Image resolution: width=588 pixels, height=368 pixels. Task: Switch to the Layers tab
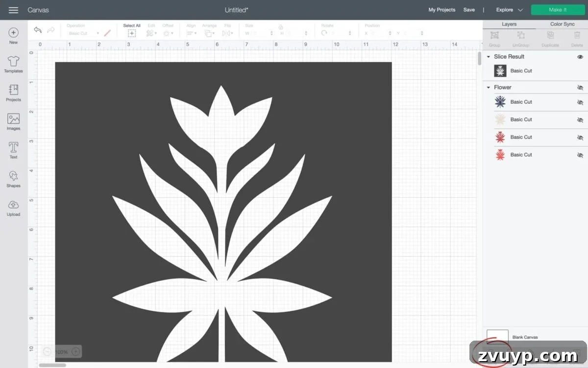pyautogui.click(x=509, y=24)
